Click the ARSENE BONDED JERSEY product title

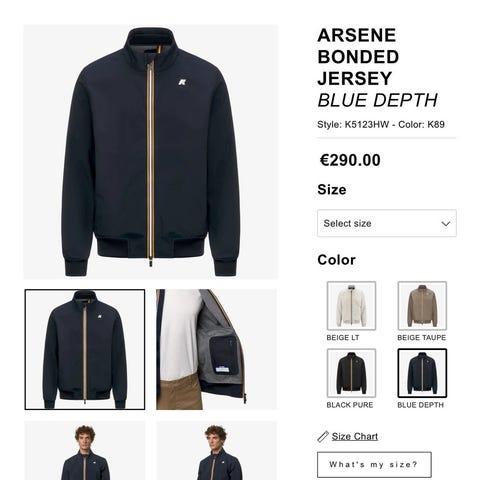point(358,57)
